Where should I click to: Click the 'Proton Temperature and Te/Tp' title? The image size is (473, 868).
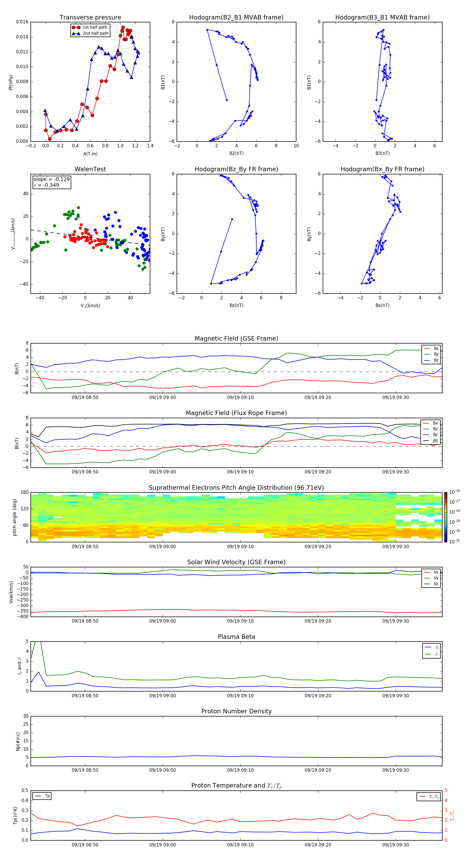(236, 786)
